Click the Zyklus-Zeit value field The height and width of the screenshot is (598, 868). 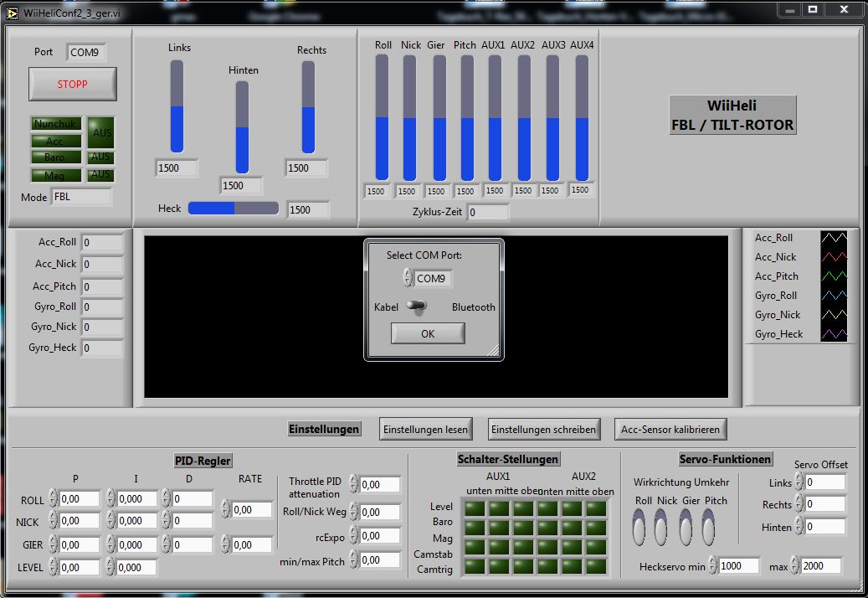[487, 213]
